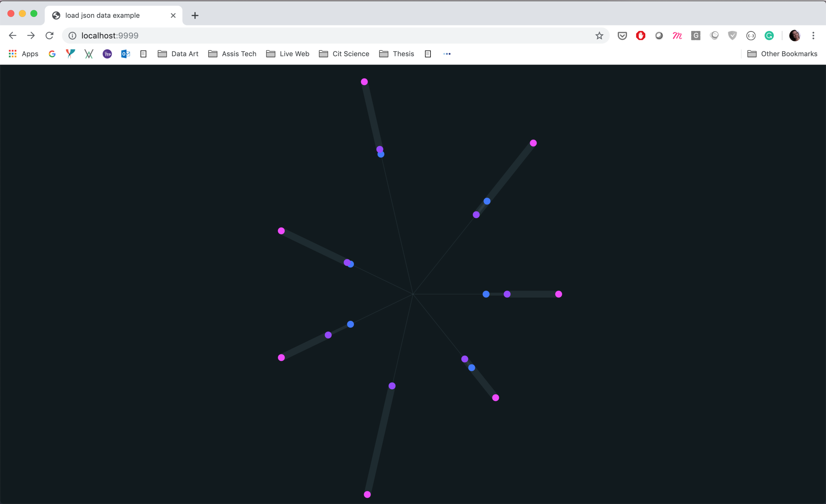
Task: Click the Apps grid shortcut
Action: click(23, 54)
